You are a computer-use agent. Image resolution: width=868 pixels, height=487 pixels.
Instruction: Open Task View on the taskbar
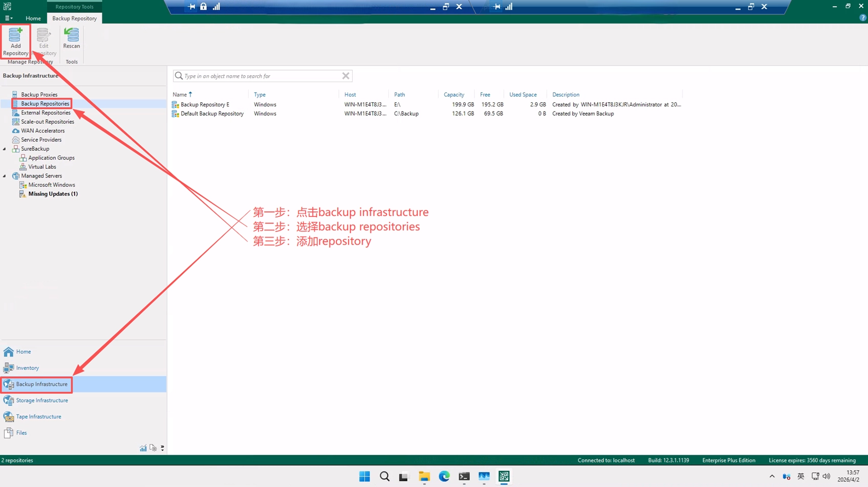pyautogui.click(x=404, y=477)
